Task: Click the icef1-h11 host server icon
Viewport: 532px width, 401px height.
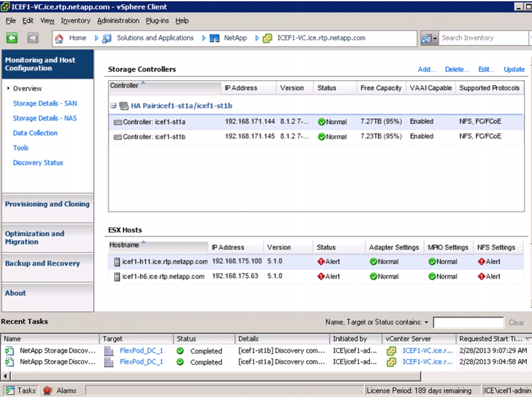Action: coord(117,262)
